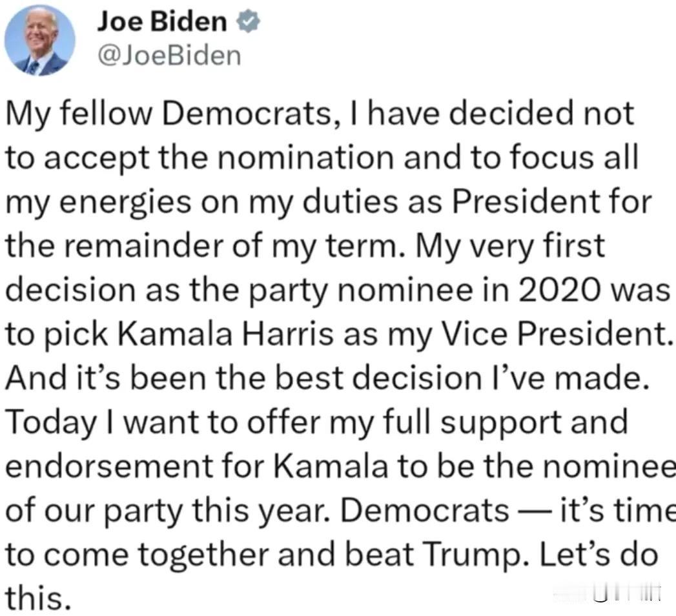
Task: Click the year "2020" in the tweet
Action: [560, 290]
